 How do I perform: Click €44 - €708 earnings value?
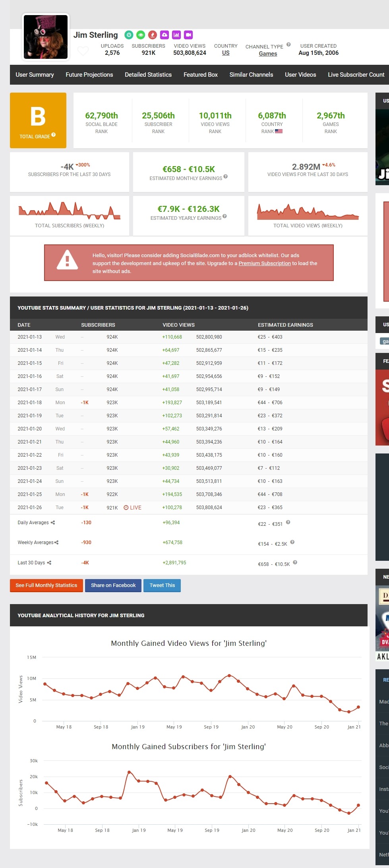[x=270, y=494]
